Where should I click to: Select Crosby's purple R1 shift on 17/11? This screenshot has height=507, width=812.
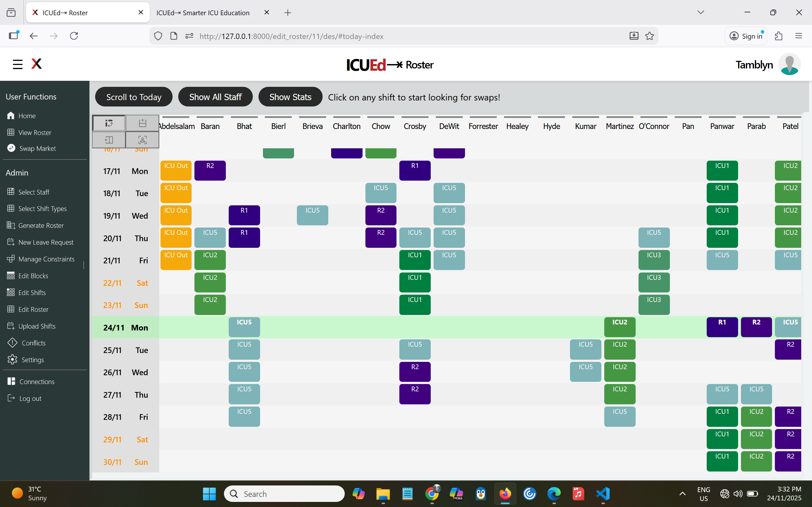(415, 170)
